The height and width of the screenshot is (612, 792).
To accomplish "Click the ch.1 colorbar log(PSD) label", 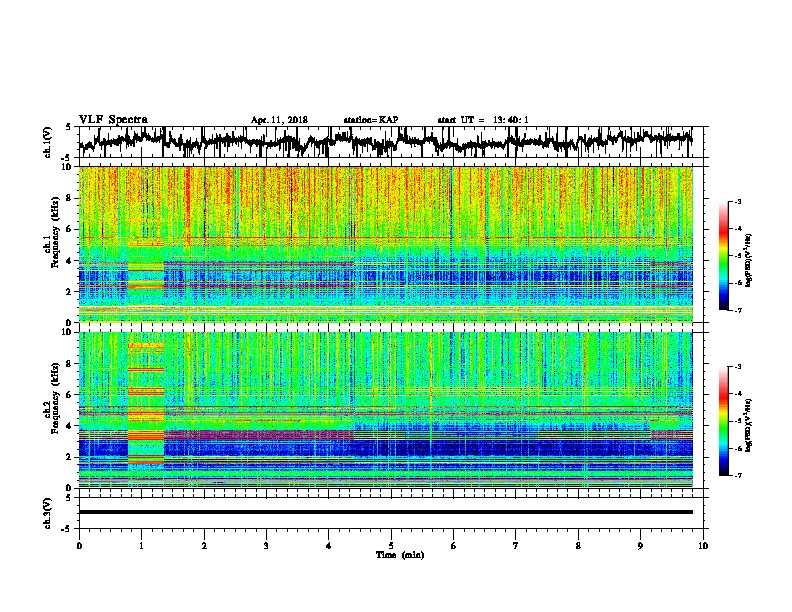I will 749,261.
